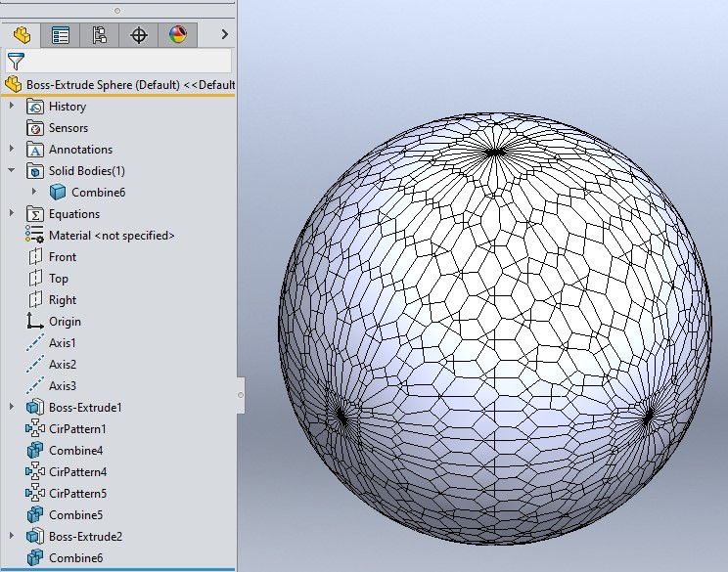
Task: Select the 'CirPattern1' label
Action: pyautogui.click(x=77, y=428)
